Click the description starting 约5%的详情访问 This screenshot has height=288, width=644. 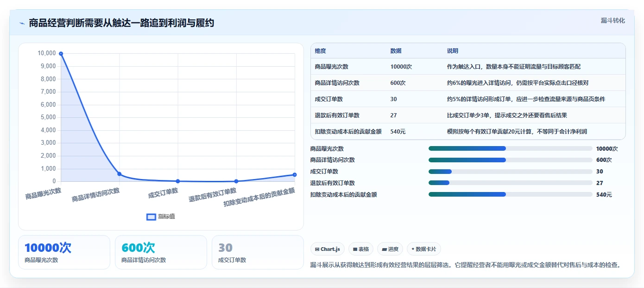[526, 99]
